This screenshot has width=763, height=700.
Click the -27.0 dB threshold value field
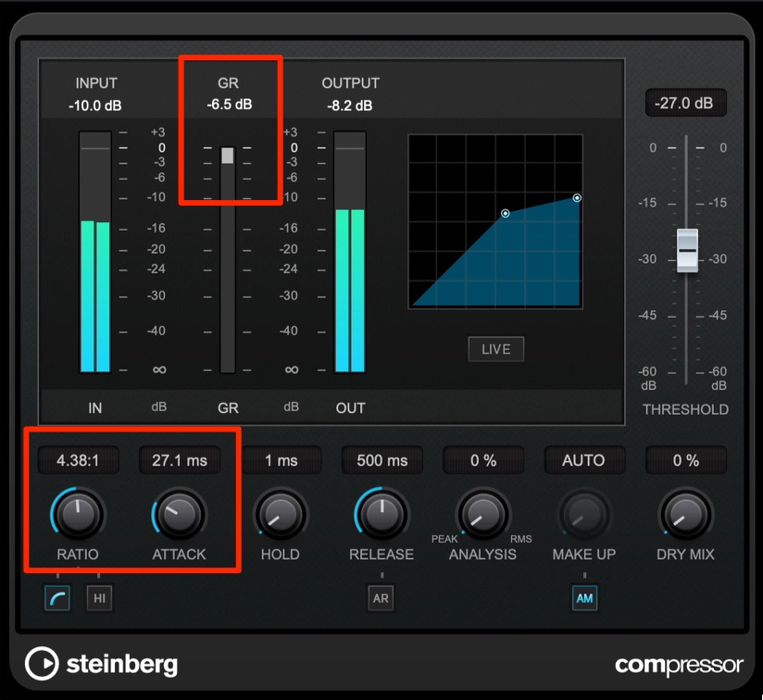pos(685,103)
